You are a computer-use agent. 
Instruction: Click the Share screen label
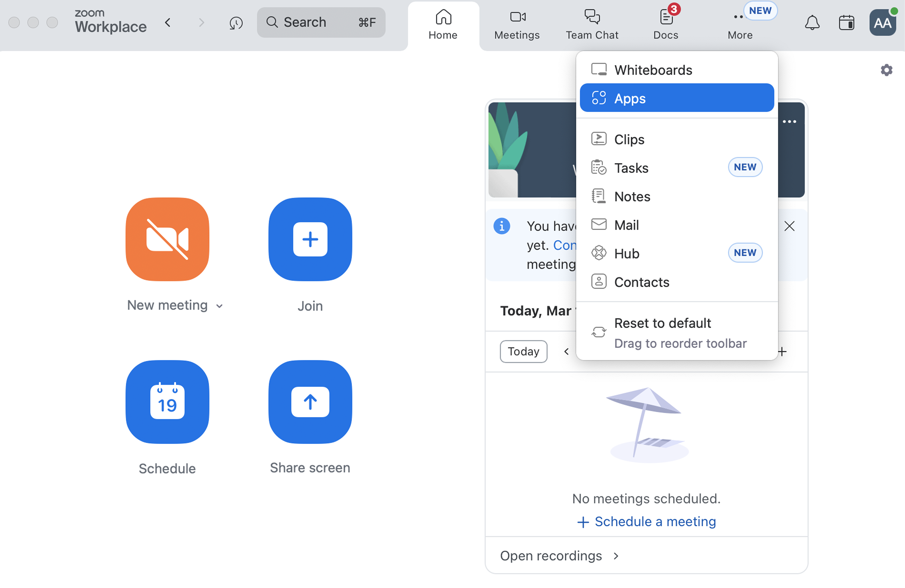310,468
